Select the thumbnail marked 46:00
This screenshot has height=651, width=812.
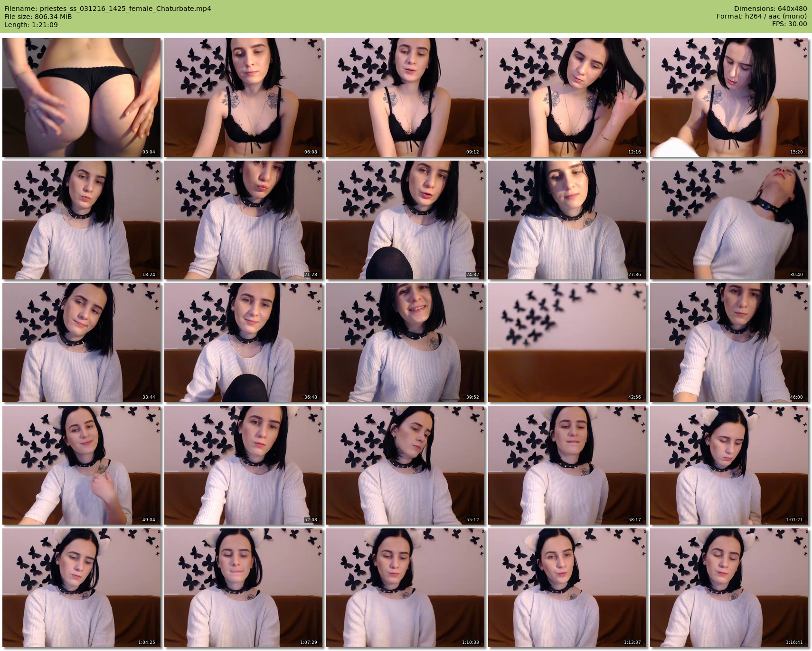pos(729,343)
